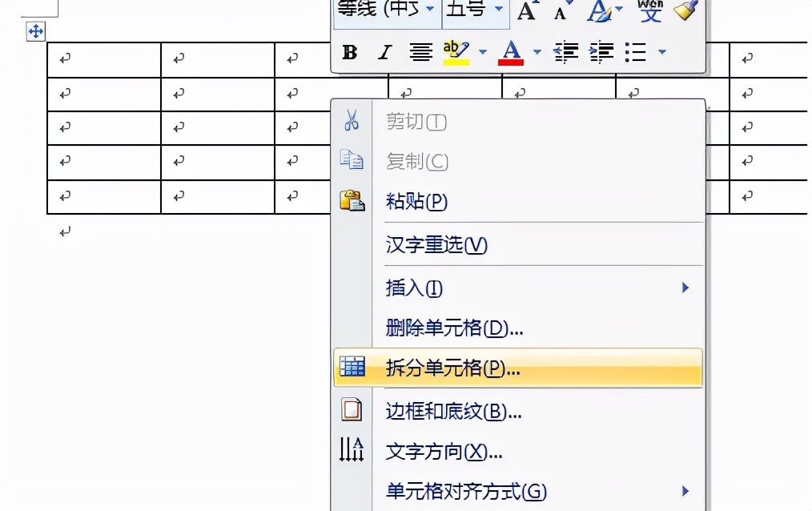The image size is (812, 511).
Task: Toggle bold formatting in mini toolbar
Action: click(350, 52)
